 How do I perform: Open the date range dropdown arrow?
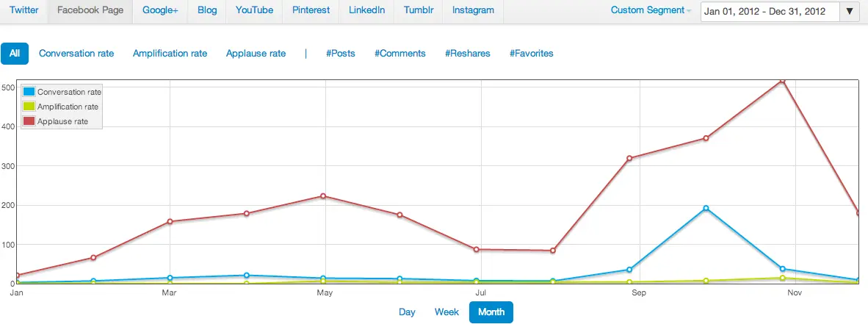point(850,11)
